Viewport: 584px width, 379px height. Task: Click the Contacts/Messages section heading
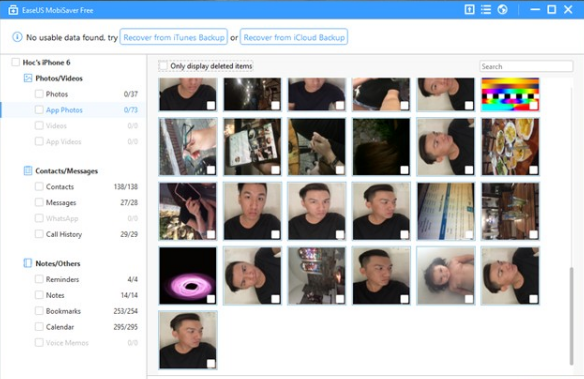coord(66,171)
